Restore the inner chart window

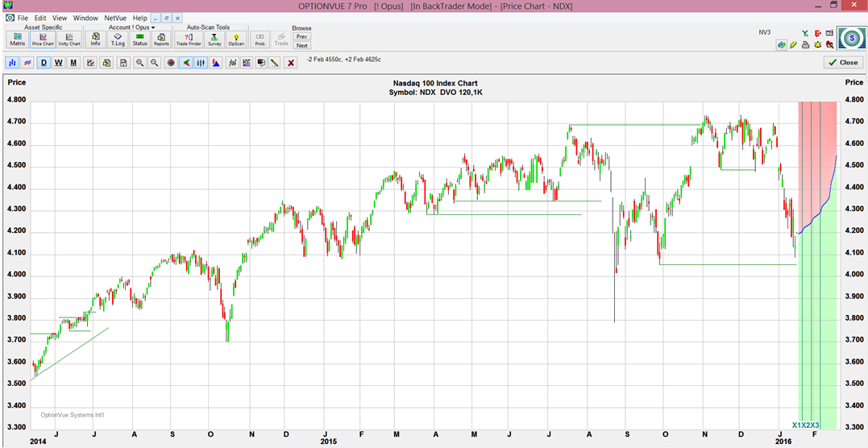pos(165,18)
